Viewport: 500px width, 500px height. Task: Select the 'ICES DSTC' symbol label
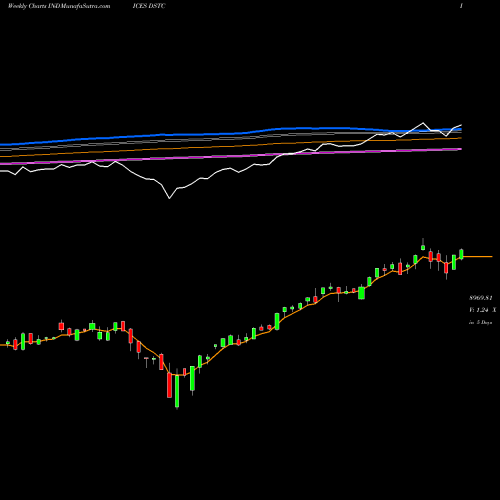149,6
